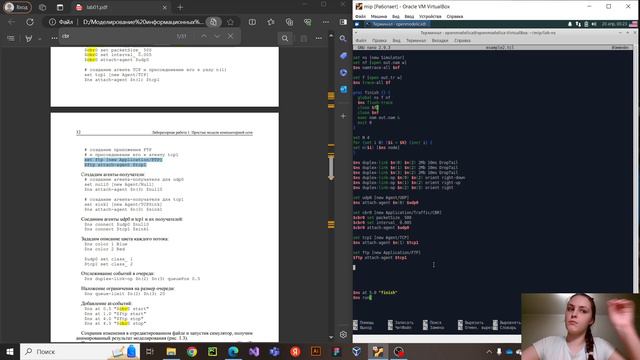This screenshot has width=640, height=360.
Task: Click the file info icon in address bar
Action: click(x=53, y=22)
